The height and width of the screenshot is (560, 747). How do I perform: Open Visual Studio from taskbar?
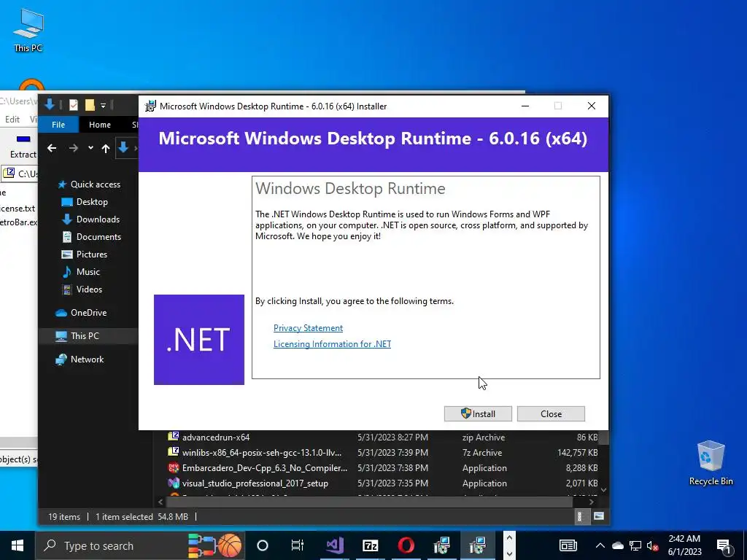pyautogui.click(x=335, y=545)
